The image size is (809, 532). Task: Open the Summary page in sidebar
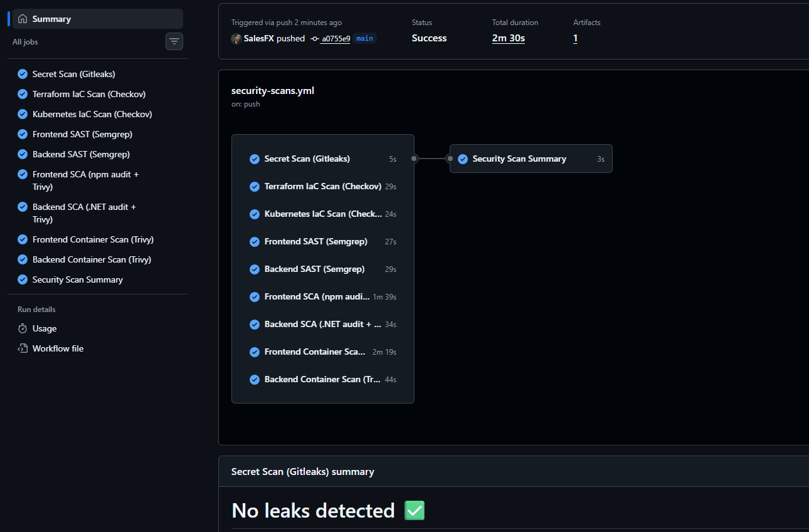(x=98, y=19)
